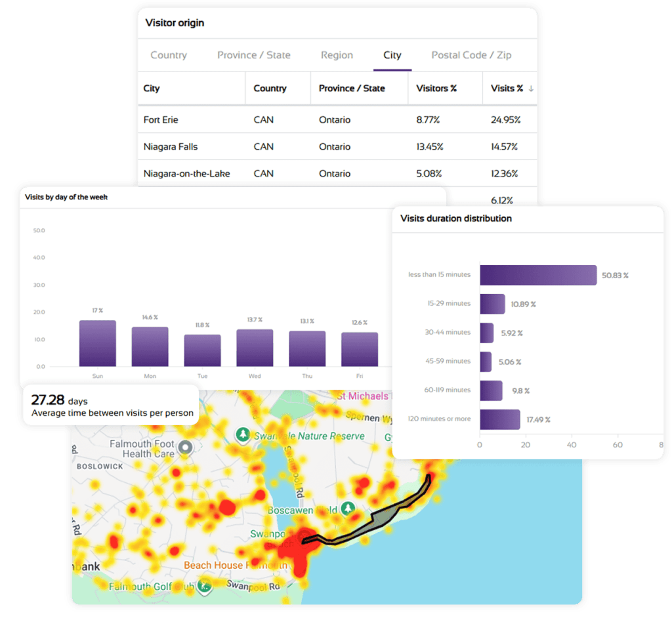Open the Postal Code / Zip tab
Image resolution: width=672 pixels, height=624 pixels.
click(471, 55)
